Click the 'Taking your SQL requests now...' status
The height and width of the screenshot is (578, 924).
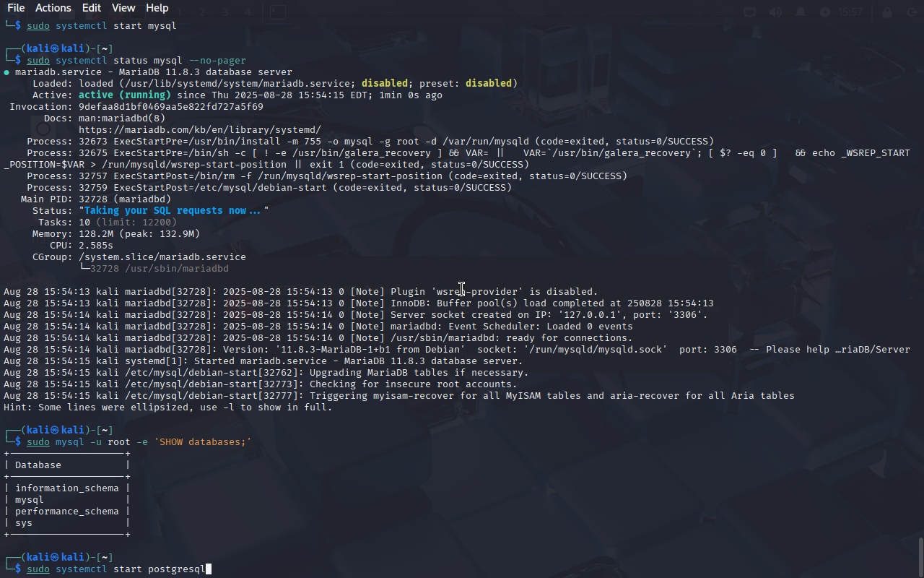174,210
